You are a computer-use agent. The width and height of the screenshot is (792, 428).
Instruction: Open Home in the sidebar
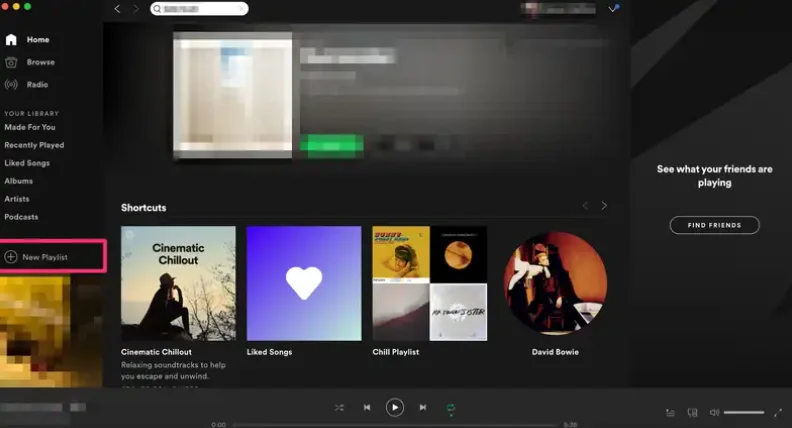pos(38,39)
